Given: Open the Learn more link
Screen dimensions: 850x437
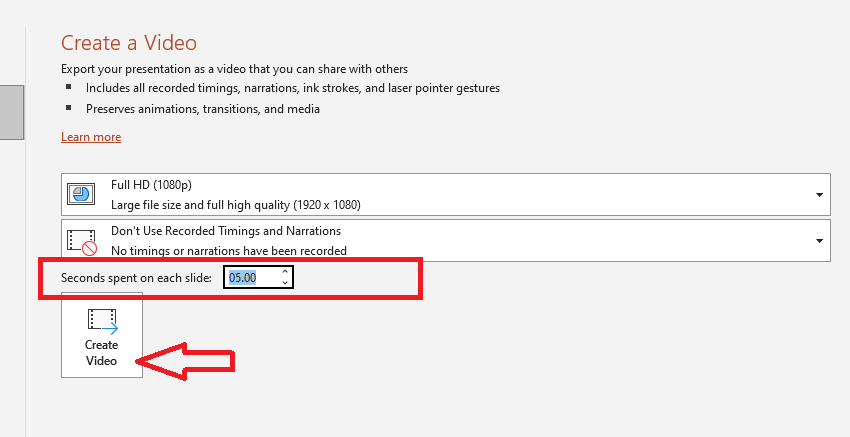Looking at the screenshot, I should click(91, 137).
